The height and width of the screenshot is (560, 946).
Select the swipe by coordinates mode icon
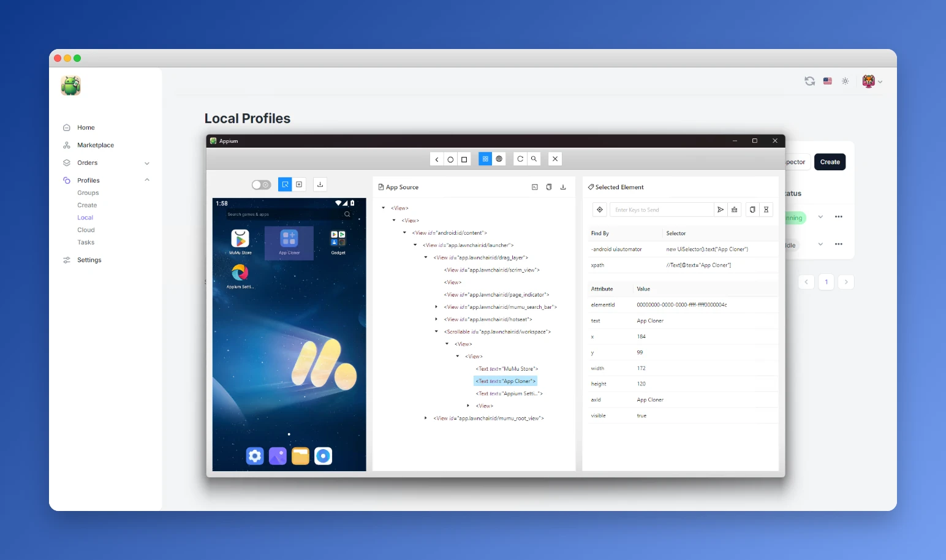(300, 184)
